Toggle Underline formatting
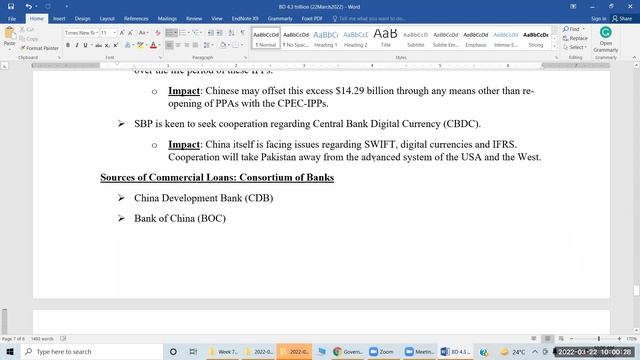Image resolution: width=640 pixels, height=360 pixels. [85, 45]
